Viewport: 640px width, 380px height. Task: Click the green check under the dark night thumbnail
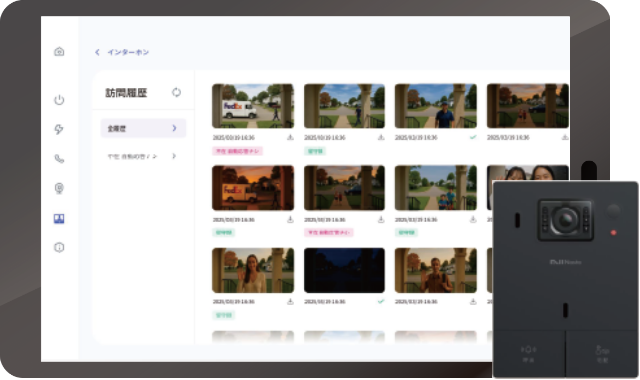point(381,302)
